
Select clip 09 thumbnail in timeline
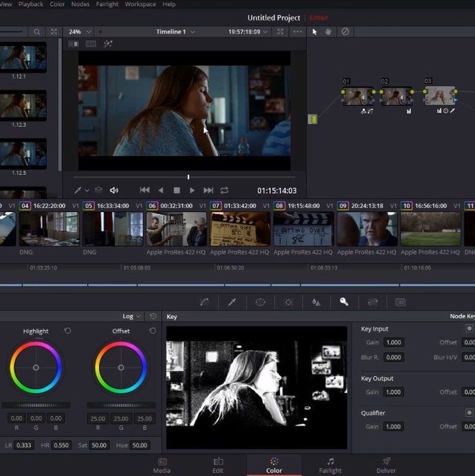point(367,229)
